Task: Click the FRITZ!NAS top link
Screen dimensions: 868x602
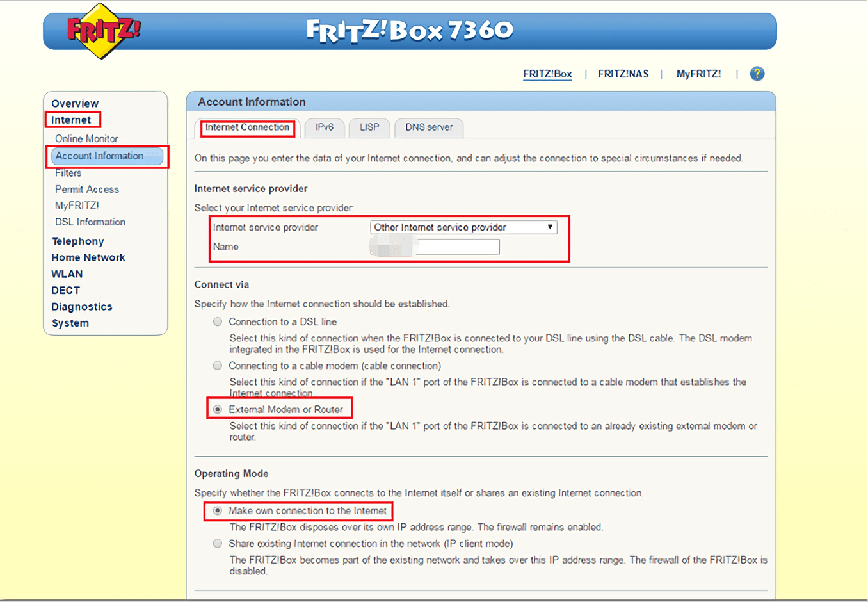Action: point(623,74)
